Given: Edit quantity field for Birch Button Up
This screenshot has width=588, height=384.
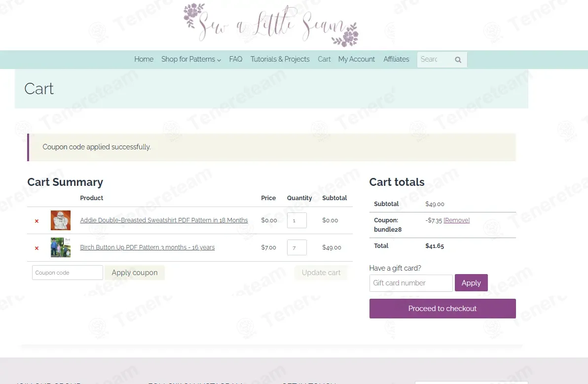Looking at the screenshot, I should pyautogui.click(x=296, y=247).
